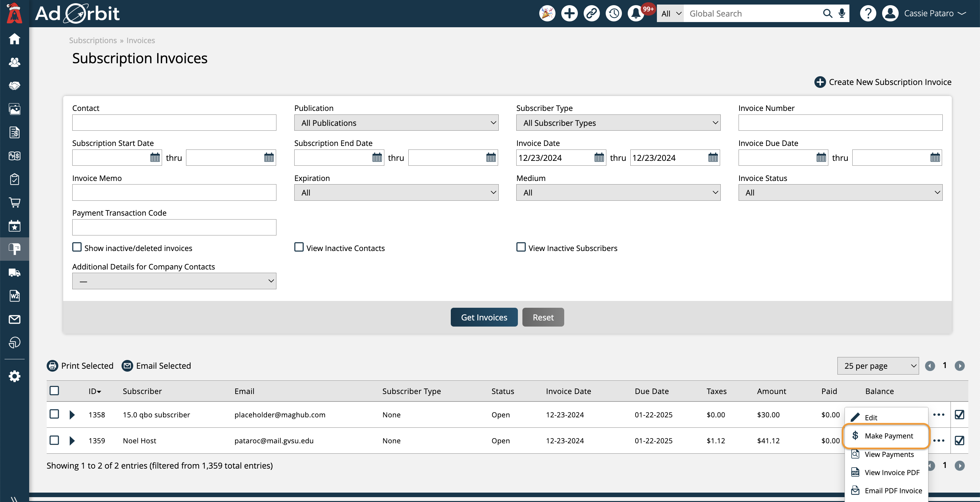Open the help question mark icon
Screen dimensions: 980x502
pos(868,14)
